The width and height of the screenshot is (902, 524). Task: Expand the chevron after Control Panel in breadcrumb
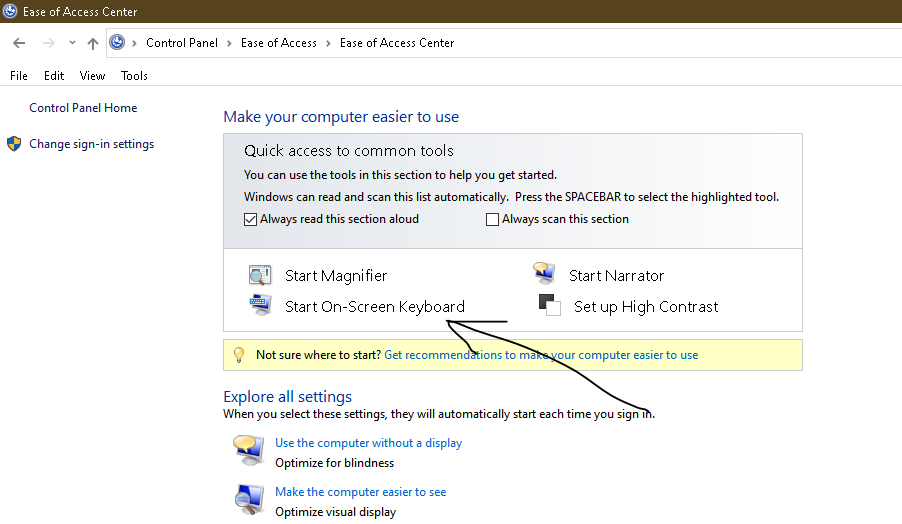click(x=229, y=43)
